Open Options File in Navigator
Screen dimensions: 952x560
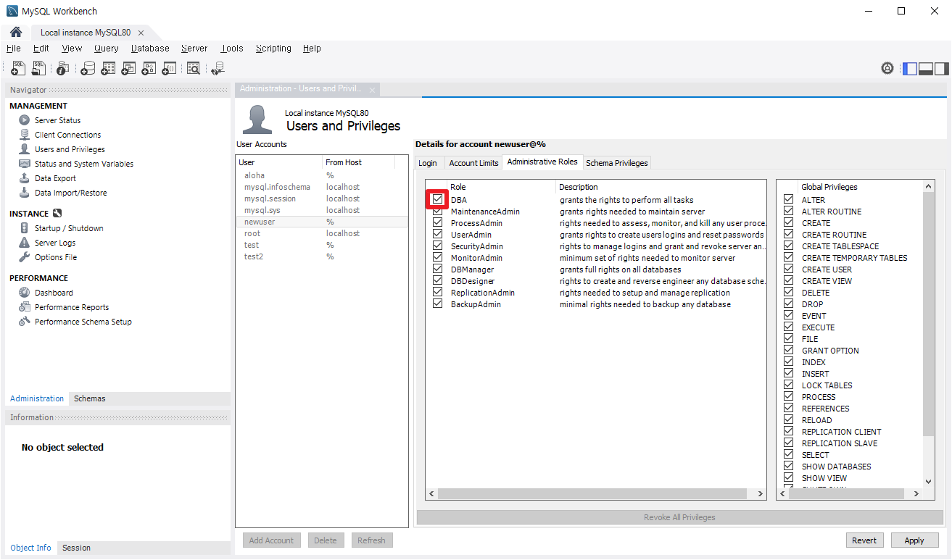55,257
